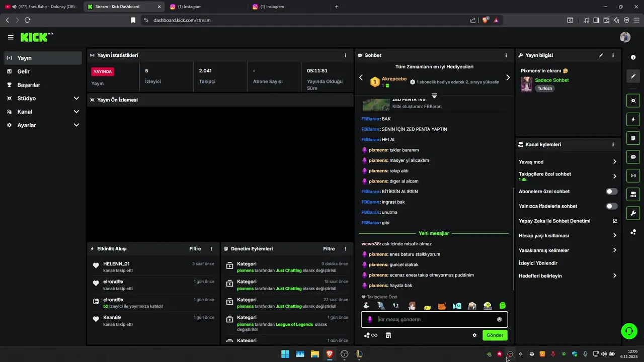Insert the orange cat emote

[442, 306]
